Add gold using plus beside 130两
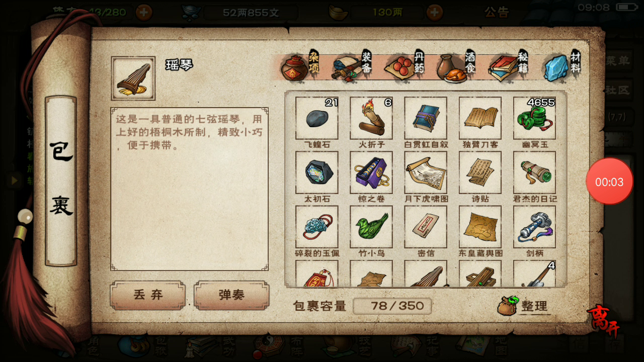Image resolution: width=644 pixels, height=362 pixels. (435, 12)
